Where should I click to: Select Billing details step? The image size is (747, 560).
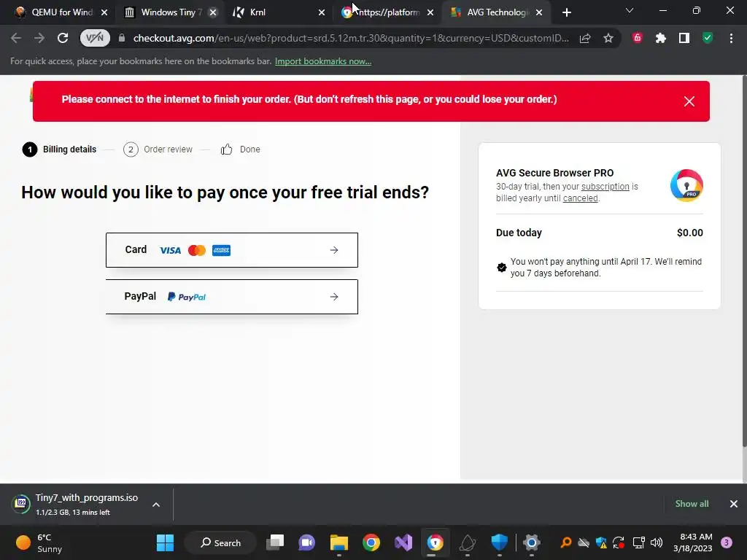click(59, 149)
